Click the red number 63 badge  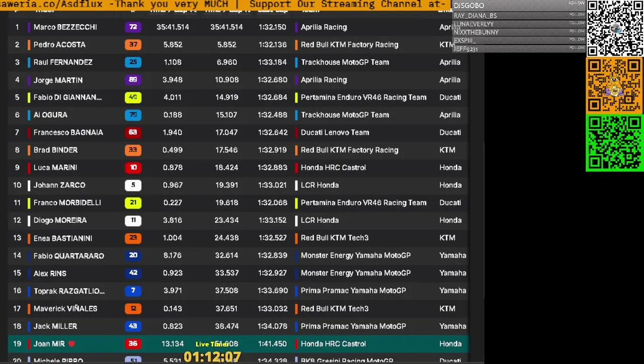(x=133, y=132)
